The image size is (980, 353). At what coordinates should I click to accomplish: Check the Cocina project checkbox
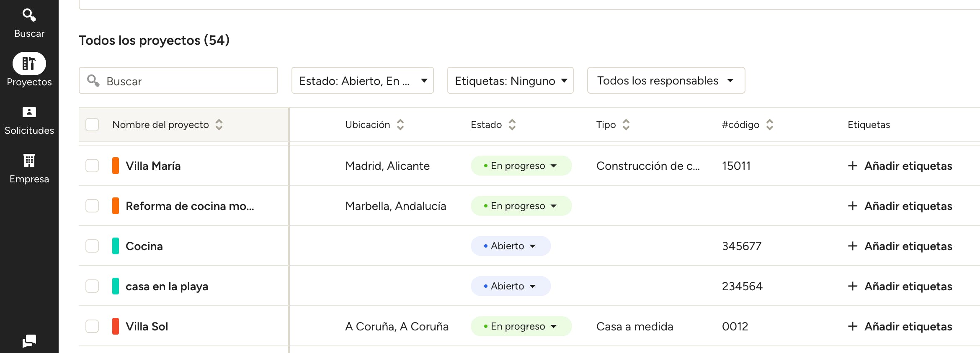92,246
